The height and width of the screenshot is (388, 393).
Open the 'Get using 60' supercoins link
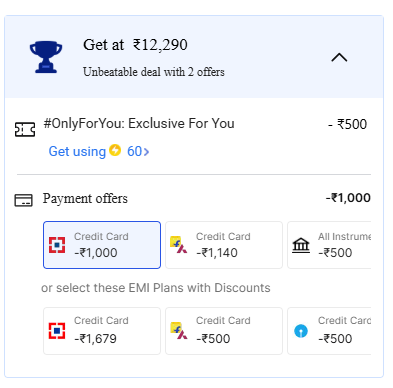pos(99,151)
